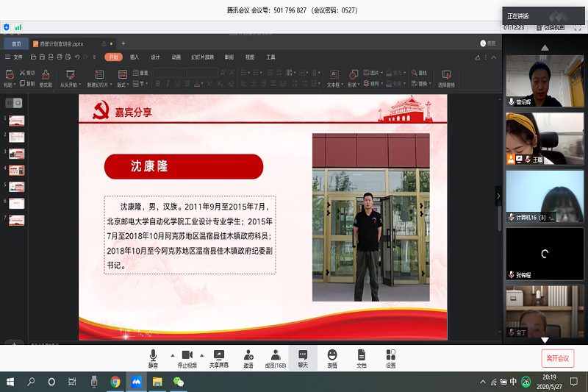Open the chat panel

point(303,357)
